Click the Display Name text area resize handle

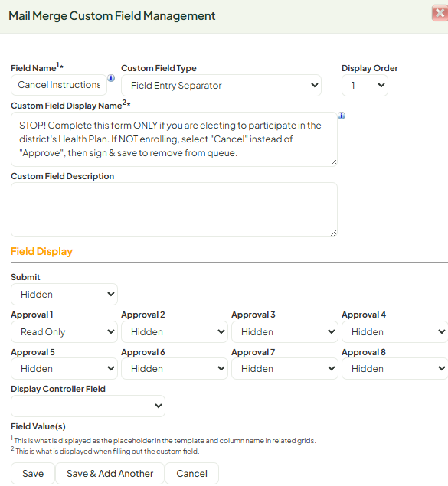(334, 163)
